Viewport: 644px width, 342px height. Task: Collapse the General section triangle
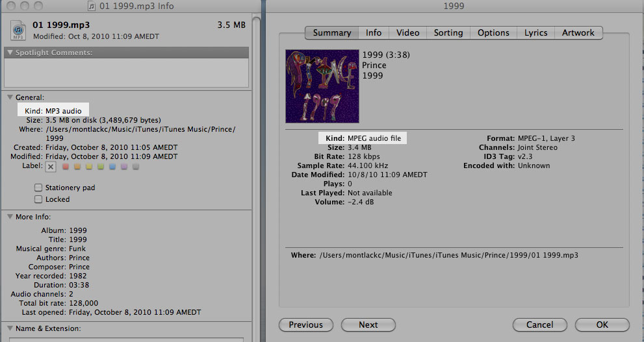[10, 97]
